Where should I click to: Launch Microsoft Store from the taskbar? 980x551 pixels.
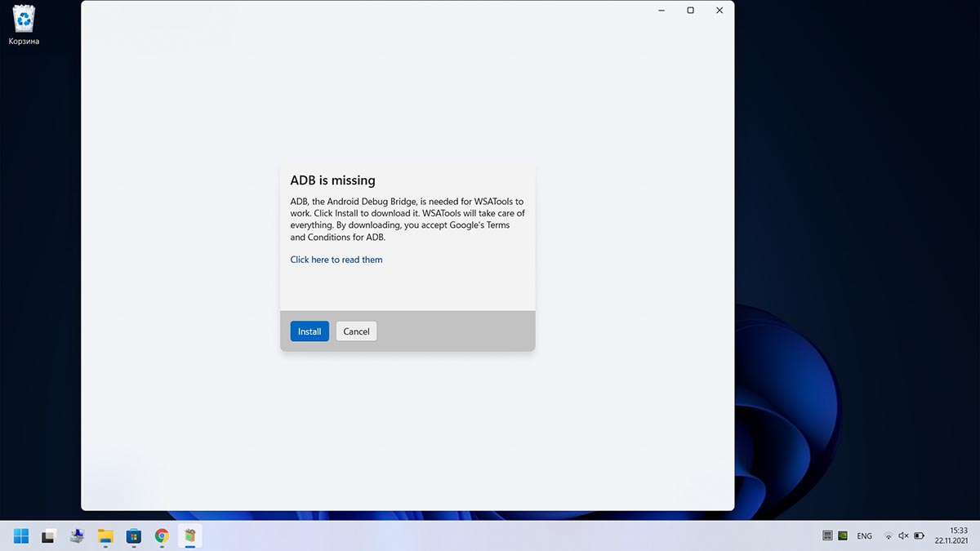(134, 536)
